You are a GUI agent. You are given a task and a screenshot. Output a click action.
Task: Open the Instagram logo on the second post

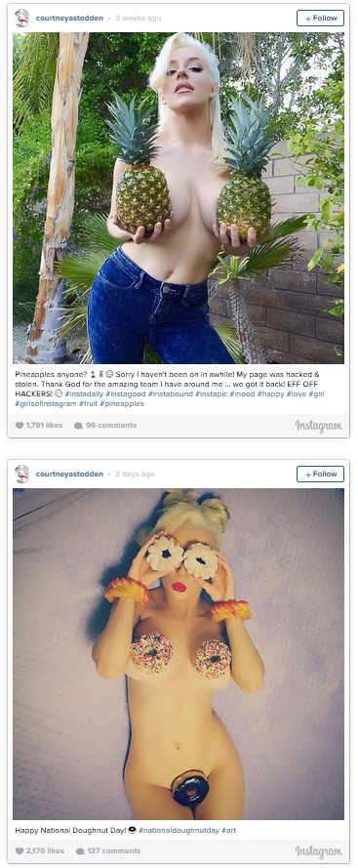(x=319, y=850)
